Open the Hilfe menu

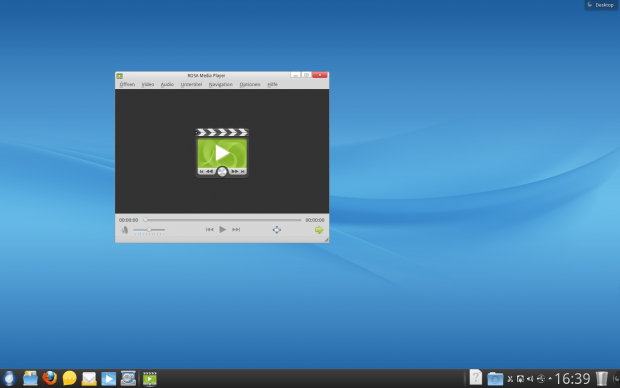pos(272,84)
